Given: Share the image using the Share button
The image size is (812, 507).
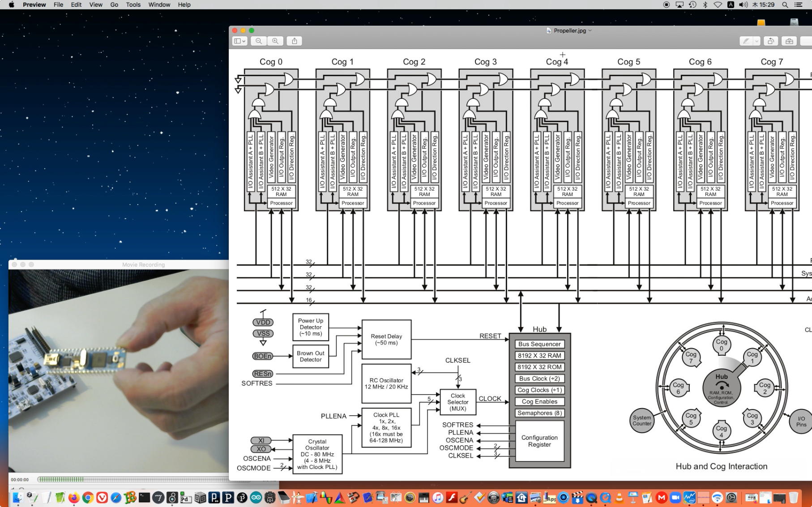Looking at the screenshot, I should point(295,41).
